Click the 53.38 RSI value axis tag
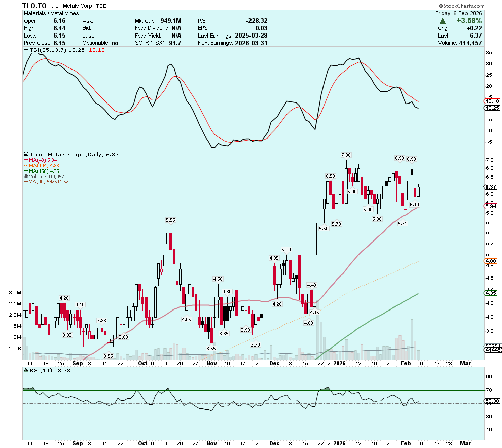Screen dimensions: 502x448 (492, 401)
